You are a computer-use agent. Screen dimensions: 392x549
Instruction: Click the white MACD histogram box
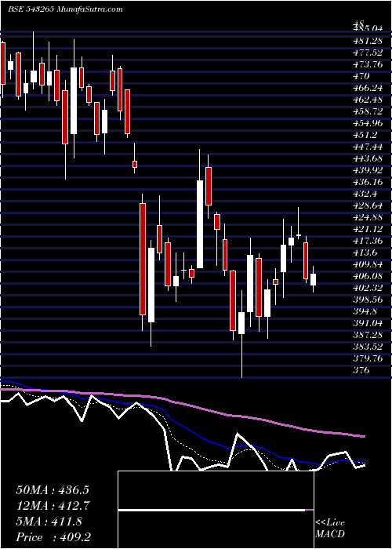coord(216,510)
